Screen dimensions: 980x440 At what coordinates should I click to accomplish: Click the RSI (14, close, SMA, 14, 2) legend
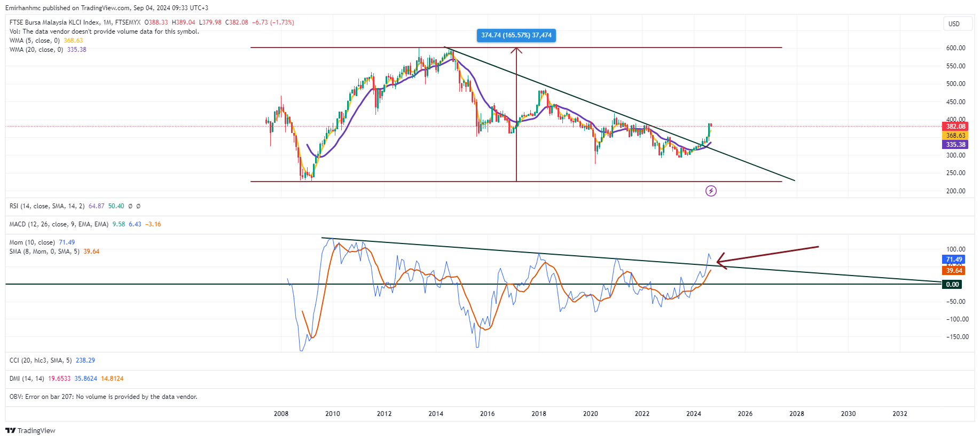pos(47,206)
